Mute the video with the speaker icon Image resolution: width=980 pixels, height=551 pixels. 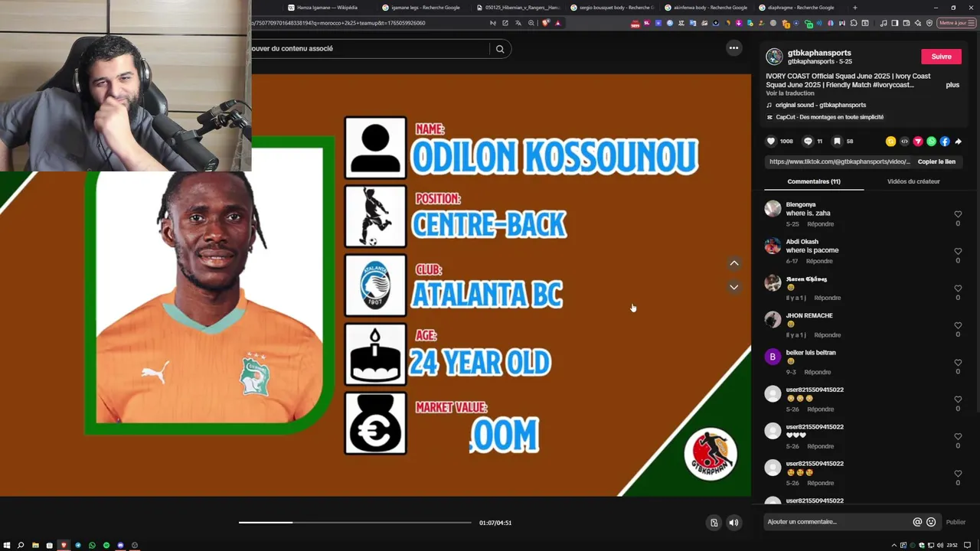pos(733,523)
